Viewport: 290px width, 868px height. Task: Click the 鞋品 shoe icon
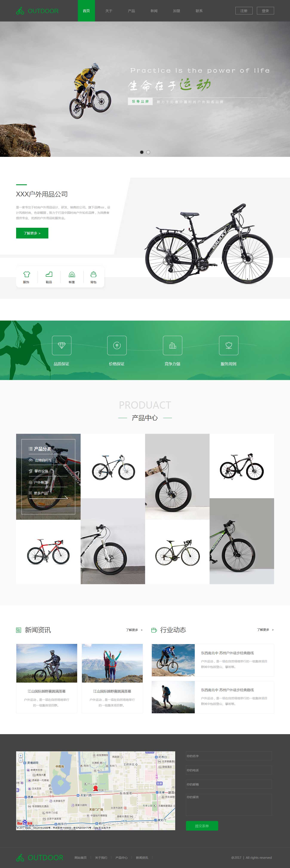click(49, 274)
